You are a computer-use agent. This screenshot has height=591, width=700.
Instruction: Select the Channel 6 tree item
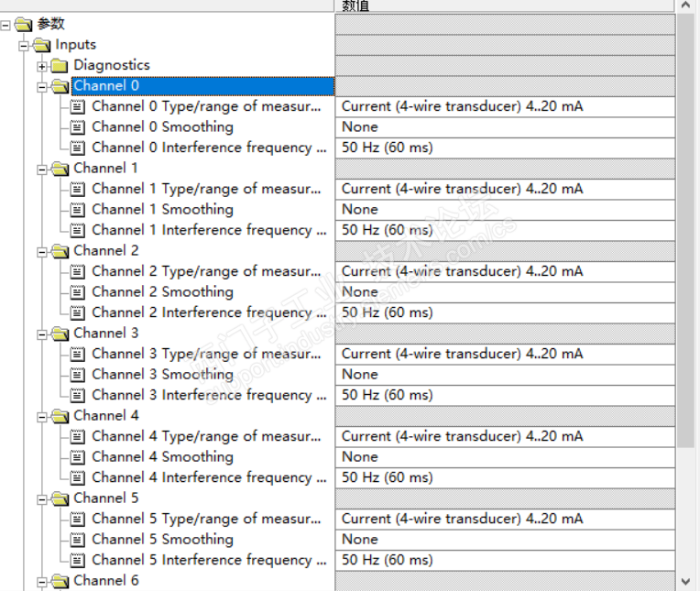(105, 581)
